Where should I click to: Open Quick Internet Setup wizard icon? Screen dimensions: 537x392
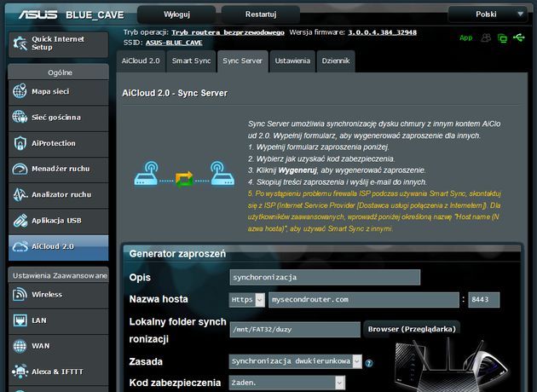20,43
